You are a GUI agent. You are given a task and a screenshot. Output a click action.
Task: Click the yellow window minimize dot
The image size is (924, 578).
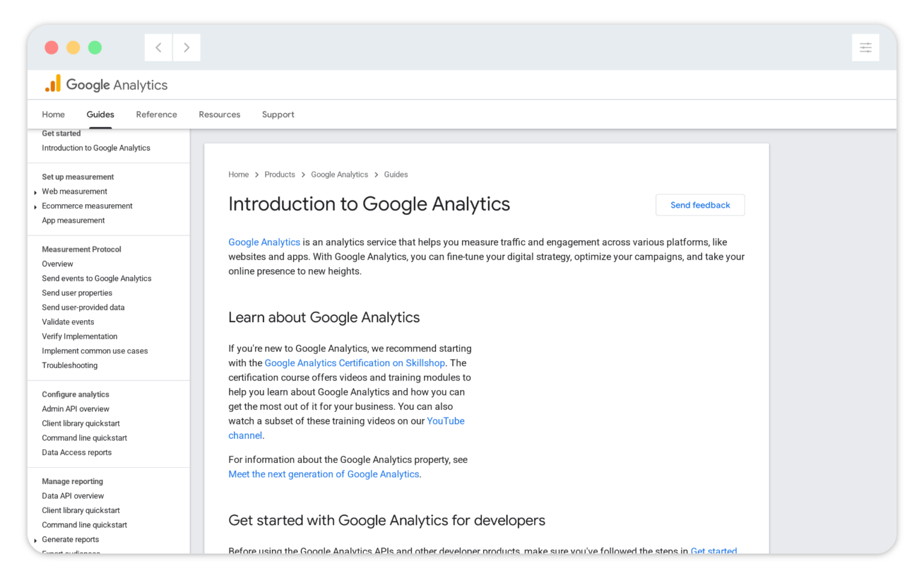click(x=73, y=48)
